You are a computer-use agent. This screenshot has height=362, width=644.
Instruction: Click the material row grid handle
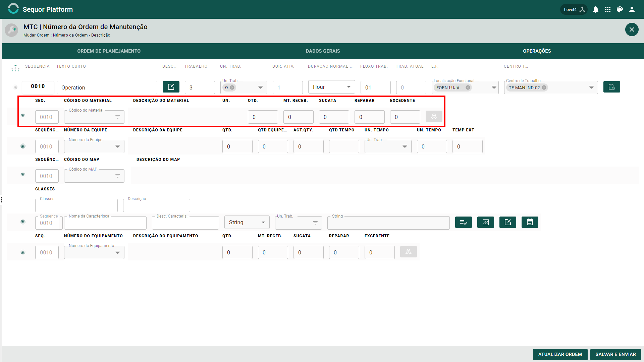tap(23, 116)
